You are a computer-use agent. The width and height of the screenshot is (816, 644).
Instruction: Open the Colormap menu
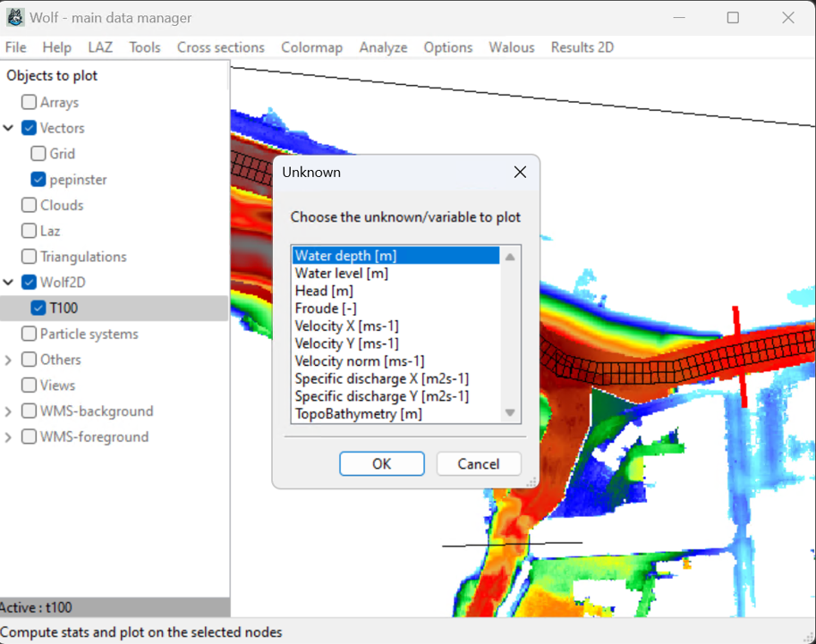(x=311, y=47)
